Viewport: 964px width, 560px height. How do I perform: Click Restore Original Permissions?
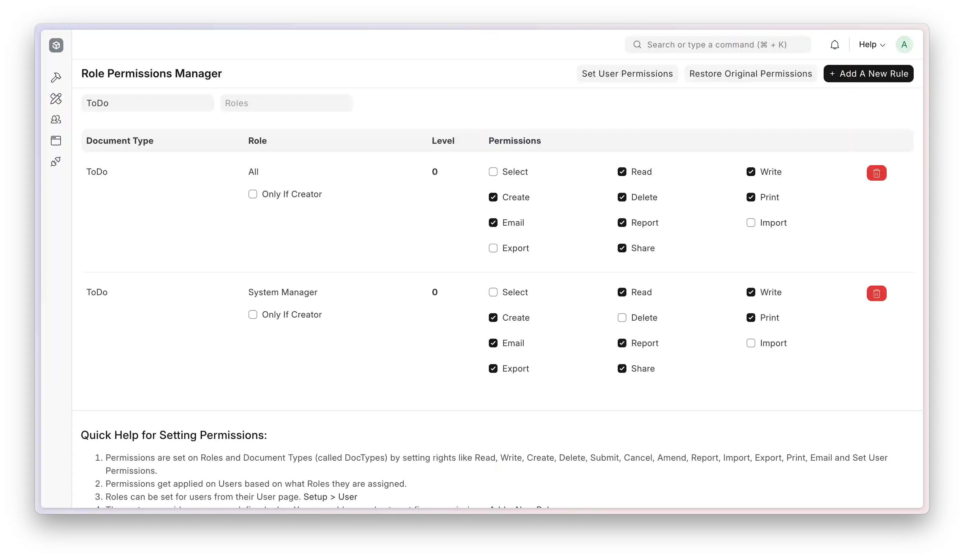[x=750, y=73]
